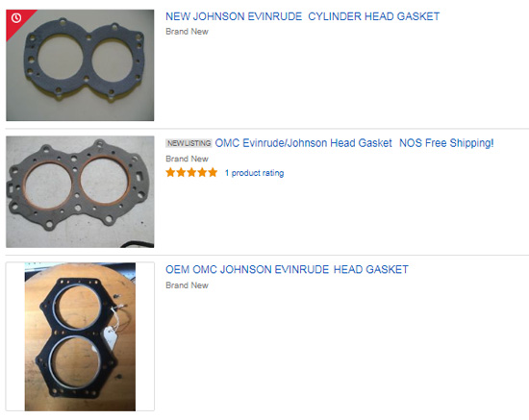Click left cylinder hole of first gasket image
The image size is (529, 420).
click(x=61, y=58)
